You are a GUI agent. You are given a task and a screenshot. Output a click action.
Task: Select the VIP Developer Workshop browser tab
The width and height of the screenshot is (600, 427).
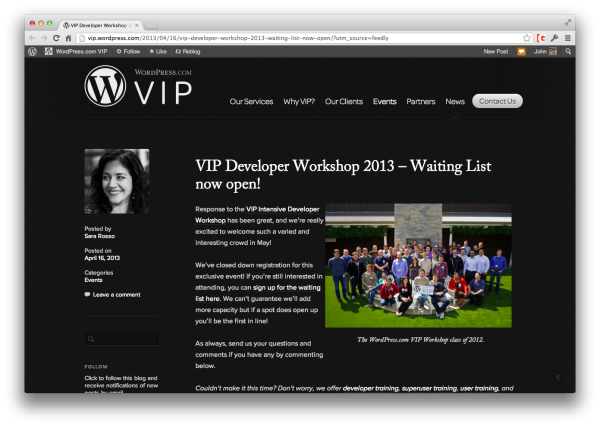(x=98, y=25)
